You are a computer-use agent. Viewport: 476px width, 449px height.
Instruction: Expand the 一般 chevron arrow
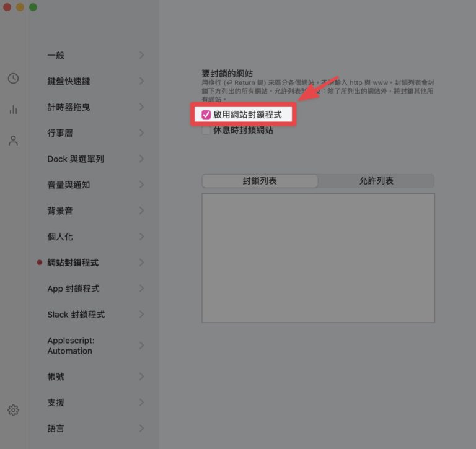coord(141,55)
